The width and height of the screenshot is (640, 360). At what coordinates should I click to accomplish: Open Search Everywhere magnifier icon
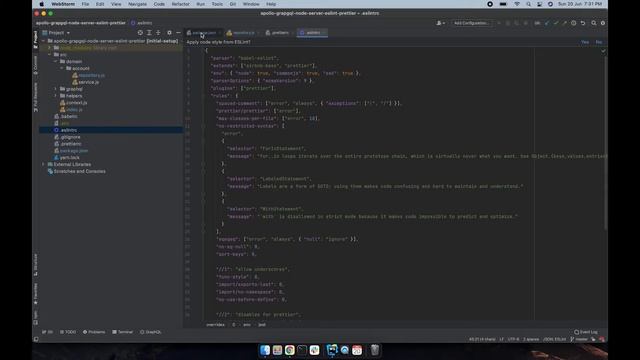[594, 23]
